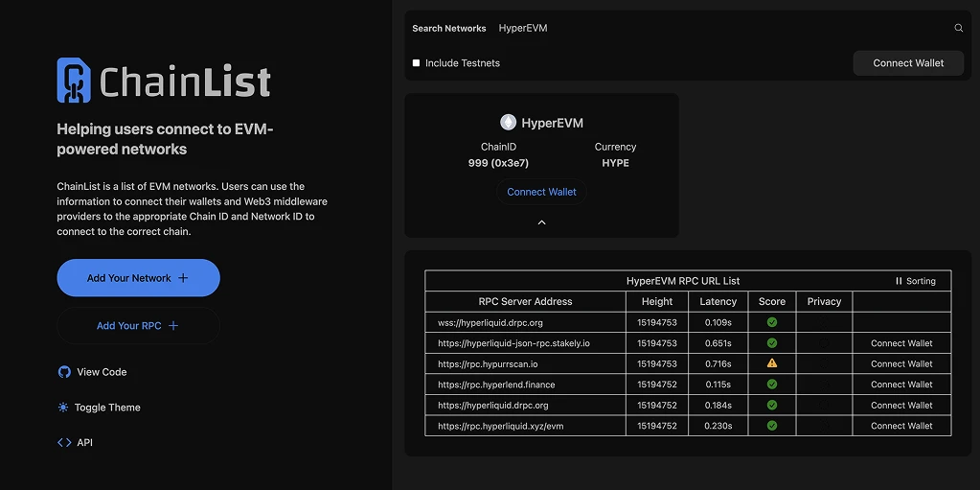Click warning score icon for rpc.hypurrscan.io
Viewport: 980px width, 490px height.
(x=772, y=363)
